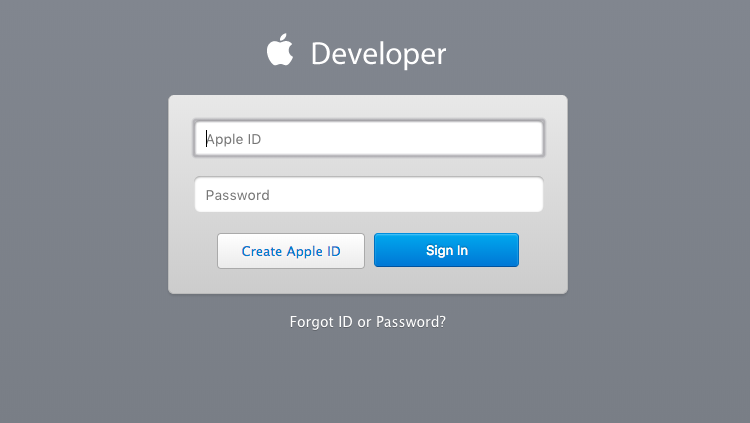750x423 pixels.
Task: Click the Developer title text
Action: click(378, 54)
